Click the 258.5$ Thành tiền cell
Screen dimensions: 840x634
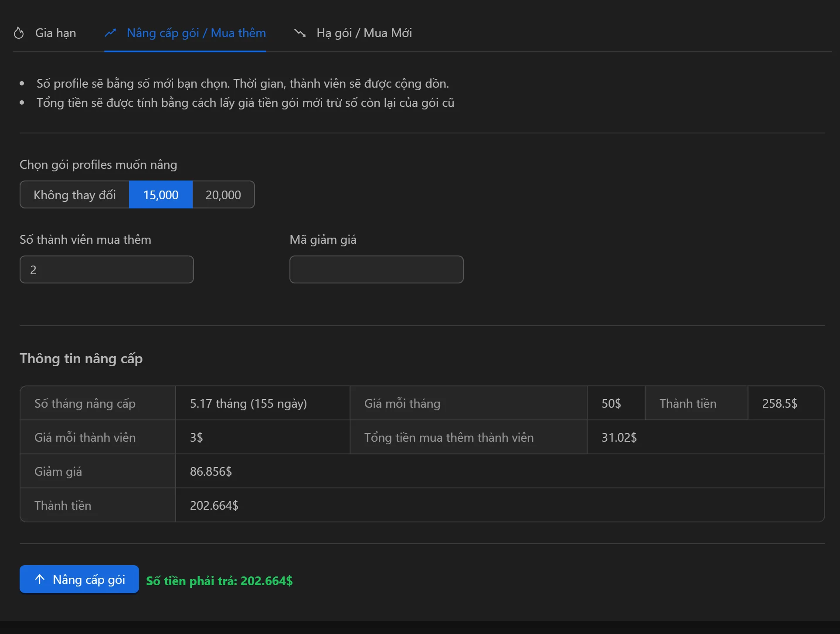coord(779,403)
